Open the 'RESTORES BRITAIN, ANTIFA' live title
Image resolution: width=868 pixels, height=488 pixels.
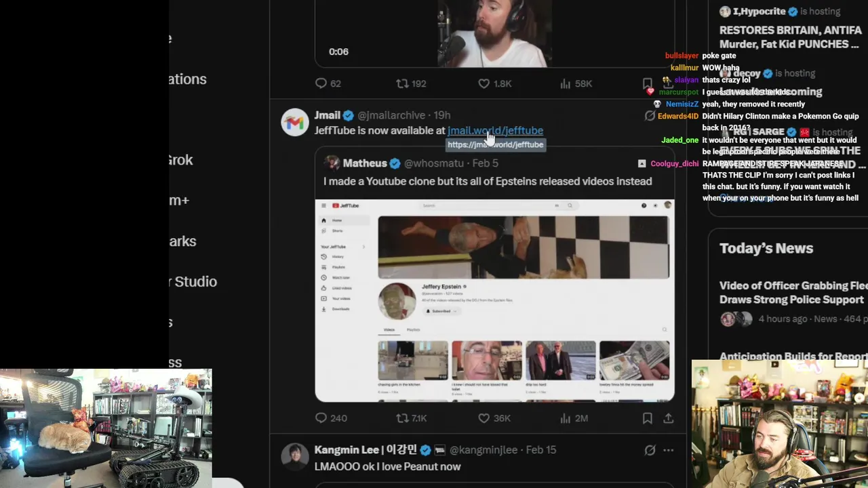click(790, 37)
